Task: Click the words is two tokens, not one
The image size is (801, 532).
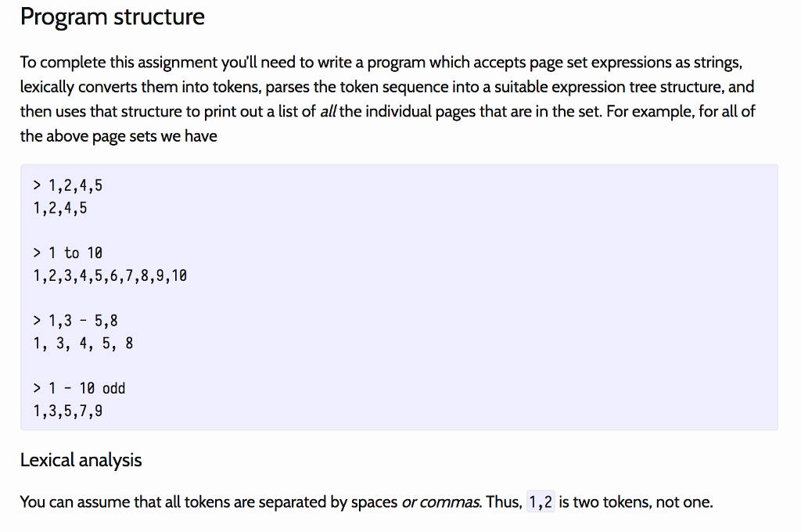Action: click(635, 501)
